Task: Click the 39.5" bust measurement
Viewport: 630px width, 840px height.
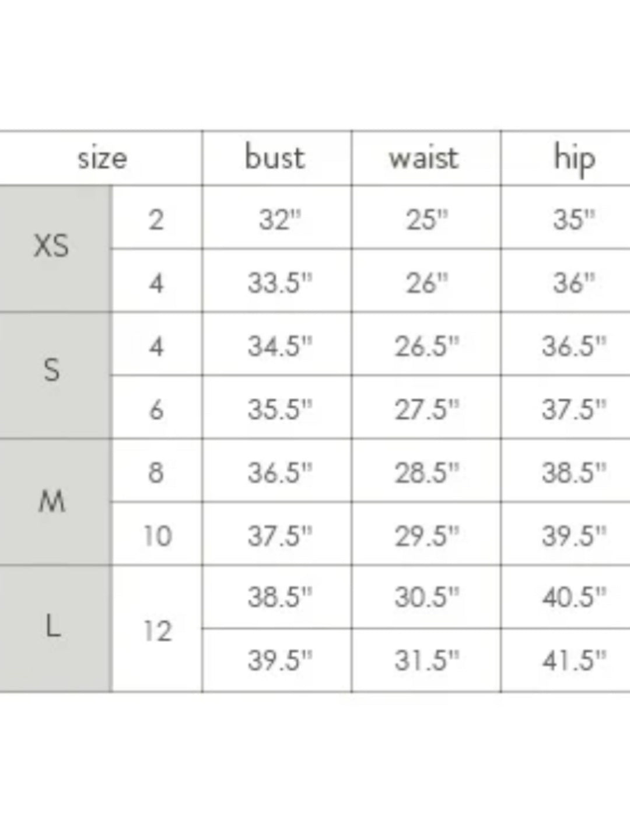Action: click(x=279, y=661)
